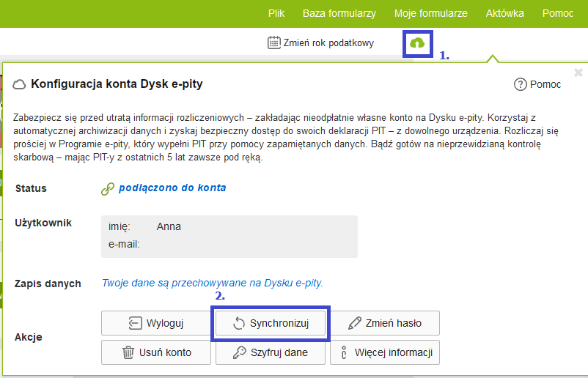The image size is (588, 378).
Task: Click the calendar icon for Zmień rok podatkowy
Action: pyautogui.click(x=274, y=42)
